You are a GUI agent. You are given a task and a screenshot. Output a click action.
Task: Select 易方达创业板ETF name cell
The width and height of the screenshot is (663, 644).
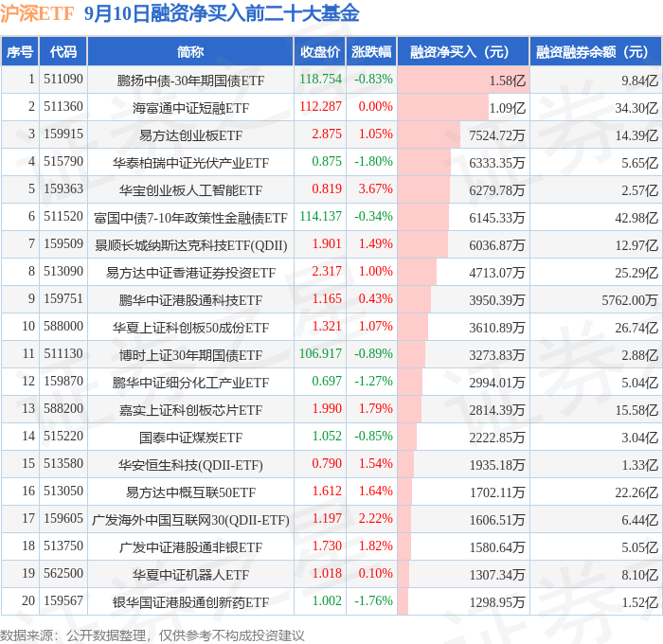(x=190, y=134)
